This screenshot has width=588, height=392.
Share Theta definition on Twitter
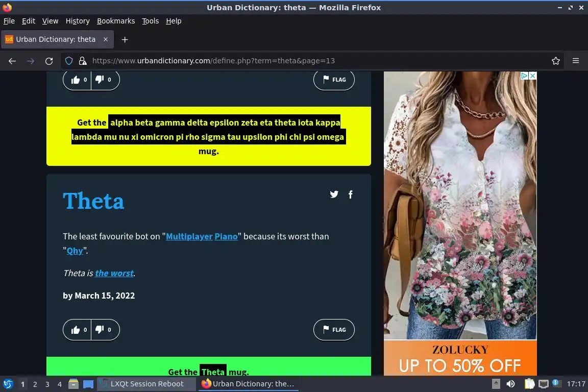[x=334, y=194]
